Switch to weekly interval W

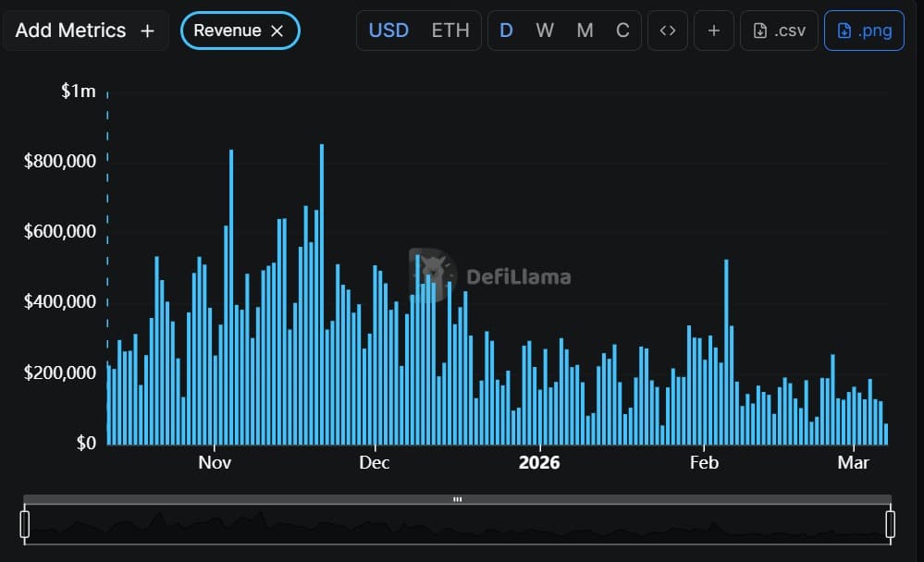(545, 30)
